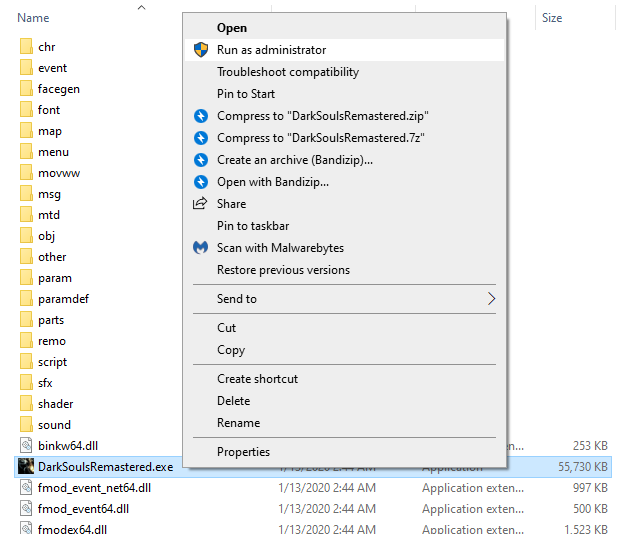Click the DarkSoulsRemastered.exe file icon
Viewport: 641px width, 537px height.
pos(26,467)
